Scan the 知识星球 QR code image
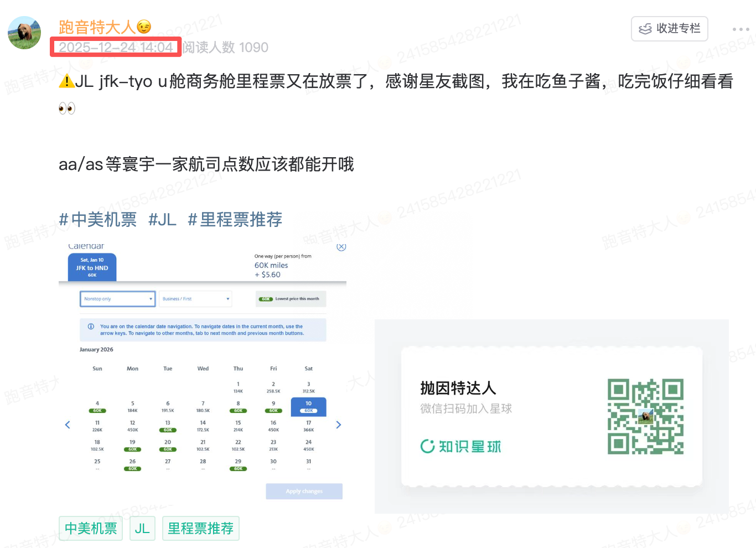The width and height of the screenshot is (756, 548). coord(645,416)
